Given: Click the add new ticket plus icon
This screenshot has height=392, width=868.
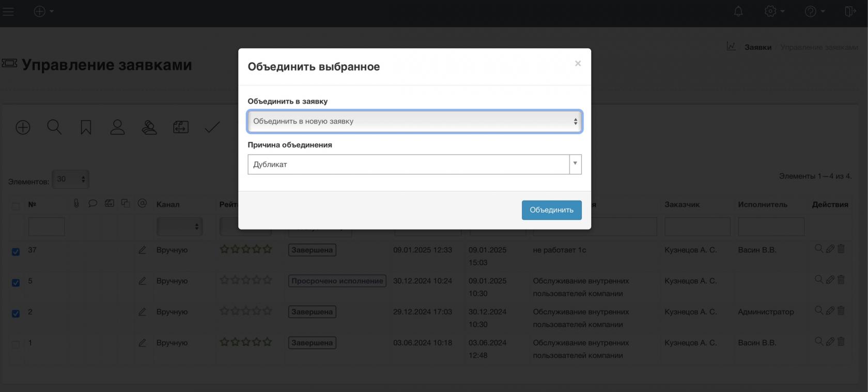Looking at the screenshot, I should [x=23, y=127].
